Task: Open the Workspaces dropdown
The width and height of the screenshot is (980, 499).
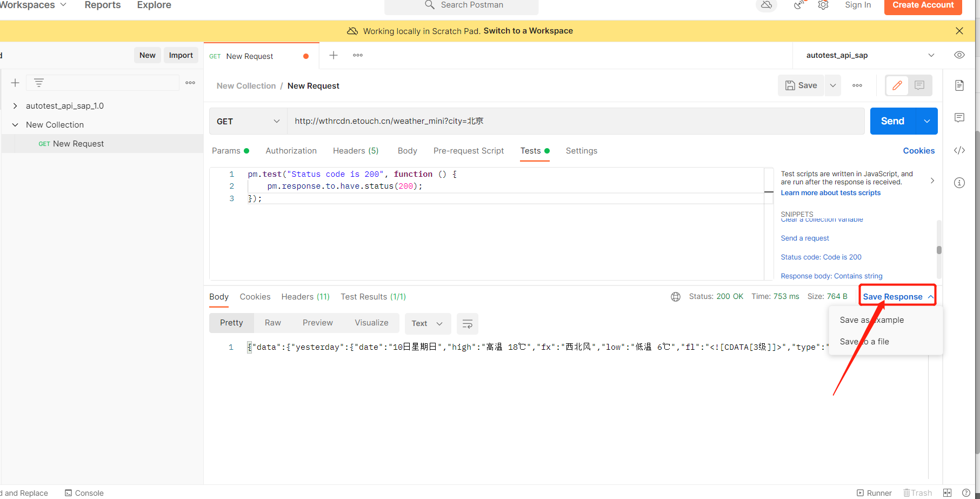Action: pos(32,5)
